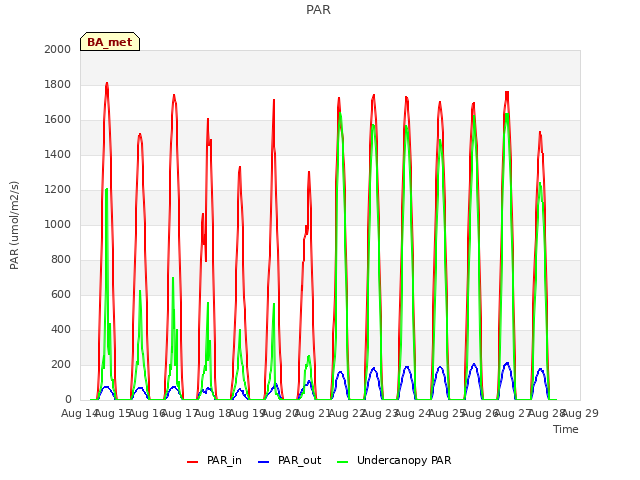Viewport: 640px width, 480px height.
Task: Click the 1600 y-axis tick label
Action: (58, 120)
